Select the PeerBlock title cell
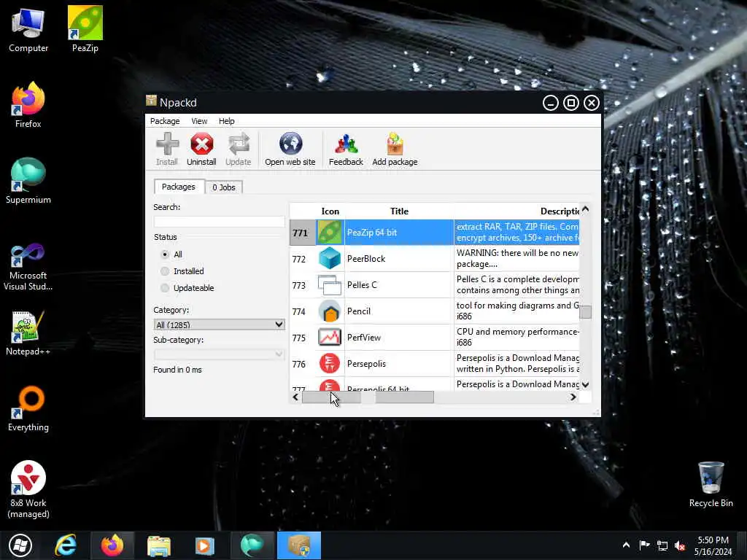 coord(399,259)
